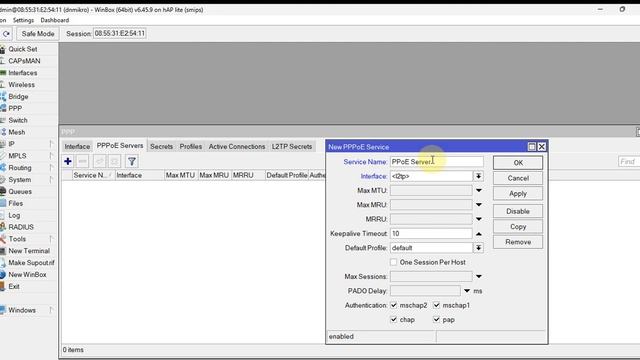Expand the Max MRU field arrow
This screenshot has height=360, width=640.
479,204
